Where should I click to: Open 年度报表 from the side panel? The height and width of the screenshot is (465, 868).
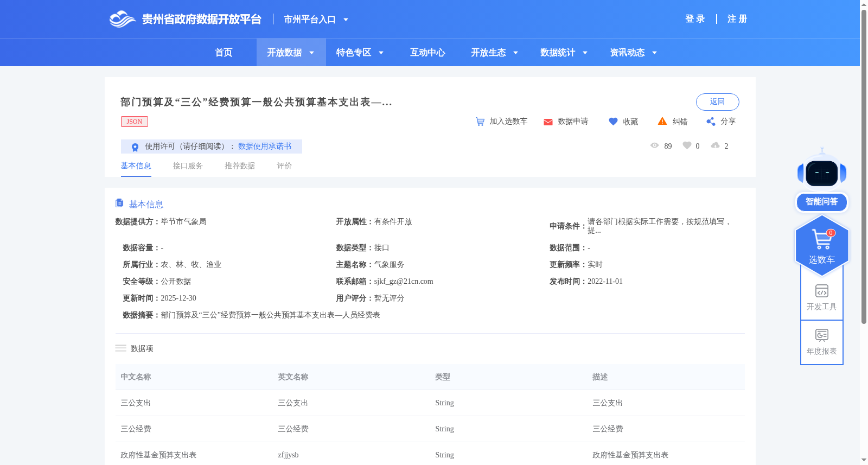coord(822,342)
